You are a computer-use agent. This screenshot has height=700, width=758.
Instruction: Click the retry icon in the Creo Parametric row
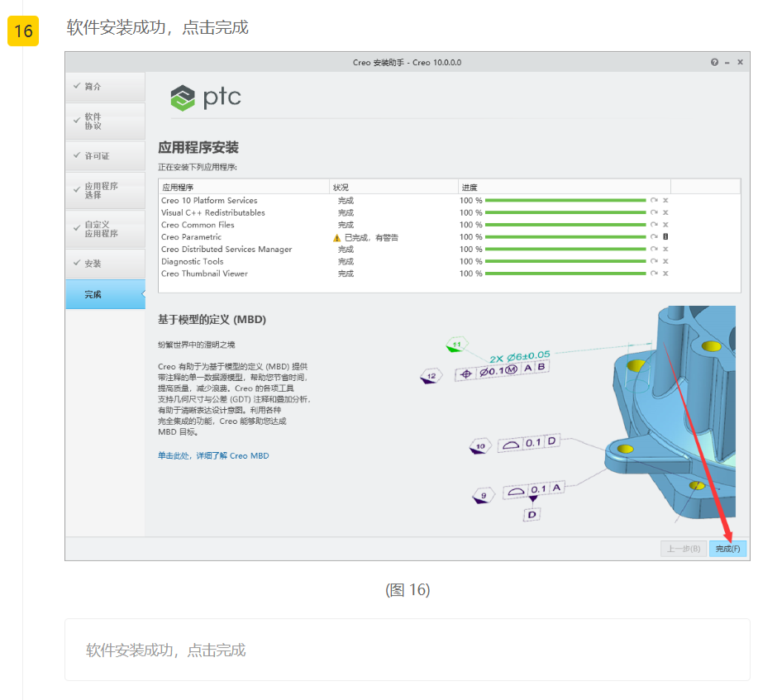[x=654, y=237]
